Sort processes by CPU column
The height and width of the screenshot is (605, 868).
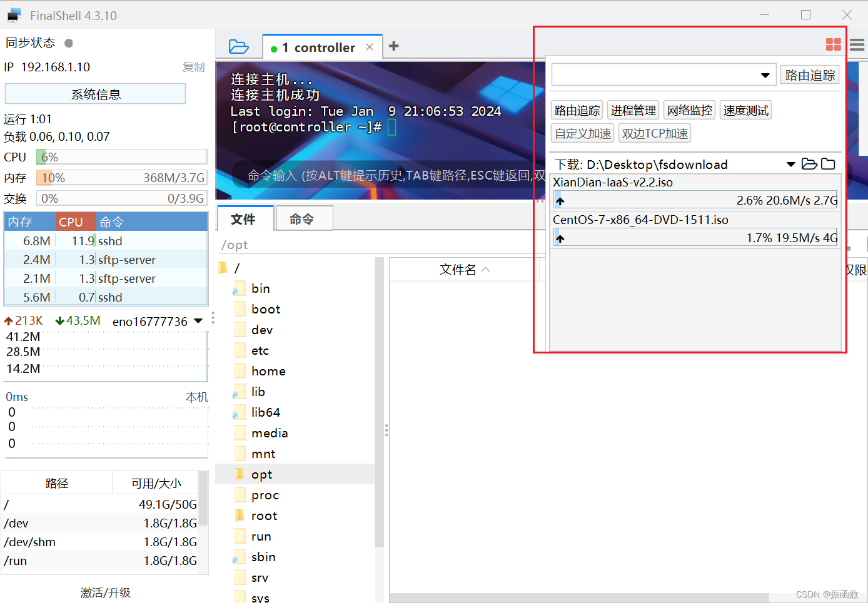pyautogui.click(x=76, y=222)
